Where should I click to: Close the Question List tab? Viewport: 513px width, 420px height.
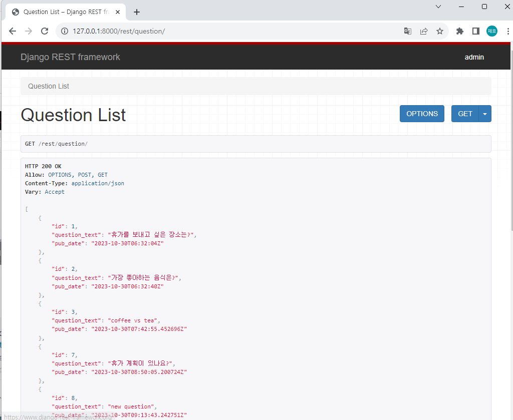click(118, 12)
